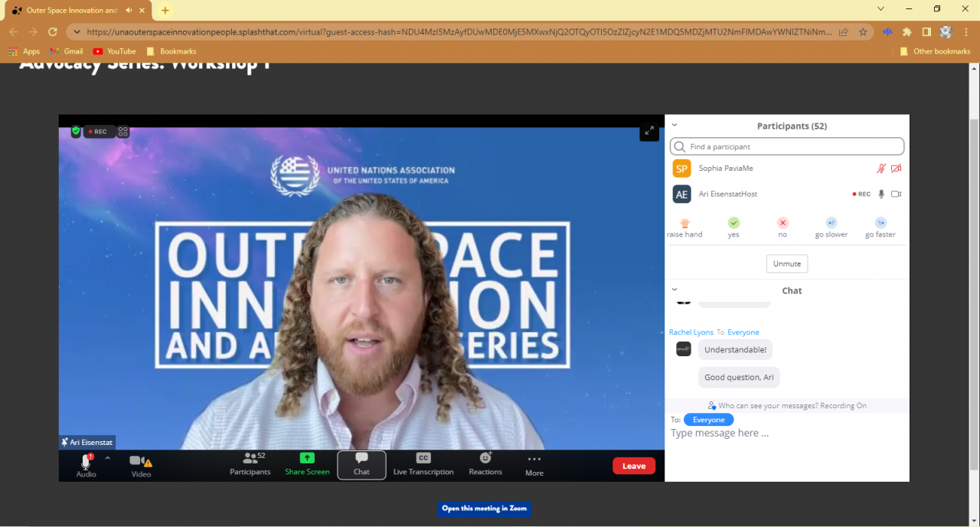Select the Outer Space Innovation browser tab

tap(77, 11)
